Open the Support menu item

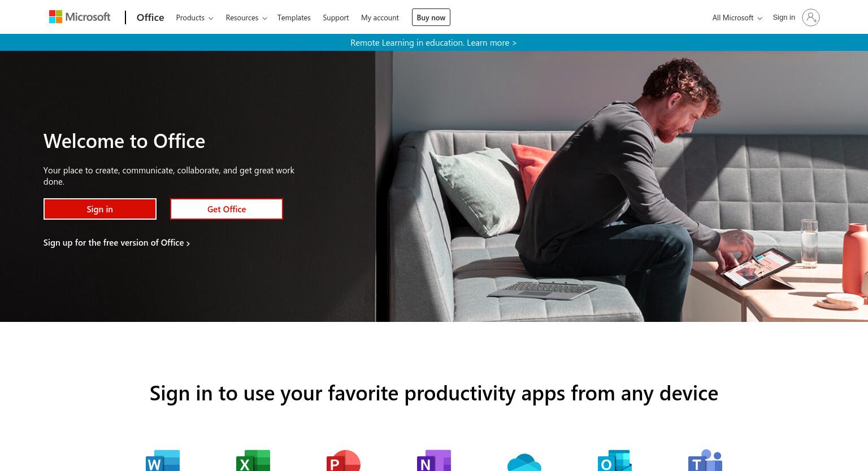(336, 18)
